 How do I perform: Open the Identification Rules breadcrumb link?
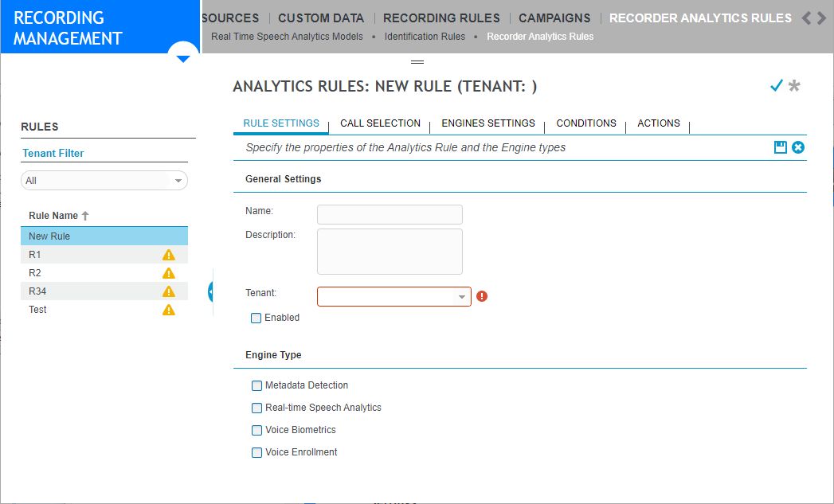[425, 36]
